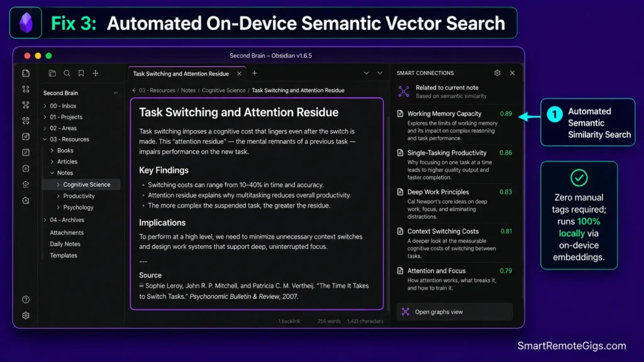
Task: Open the Templates folder
Action: (64, 255)
